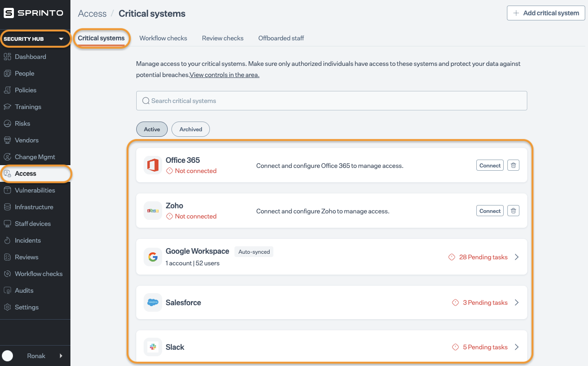Delete the Zoho system via trash icon
588x366 pixels.
tap(513, 211)
